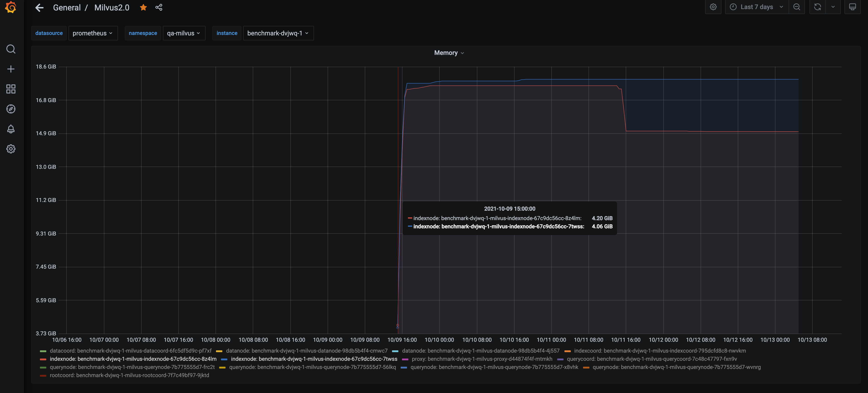Select the Explore compass icon
The height and width of the screenshot is (393, 868).
tap(11, 109)
